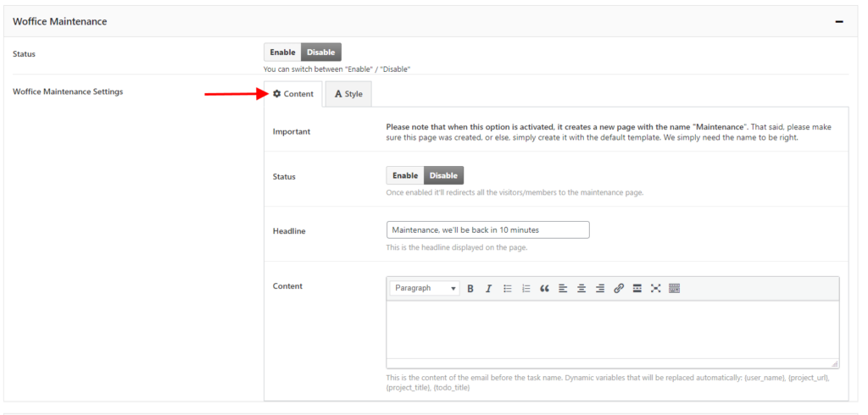This screenshot has height=415, width=868.
Task: Apply italic formatting in the editor
Action: [x=489, y=289]
